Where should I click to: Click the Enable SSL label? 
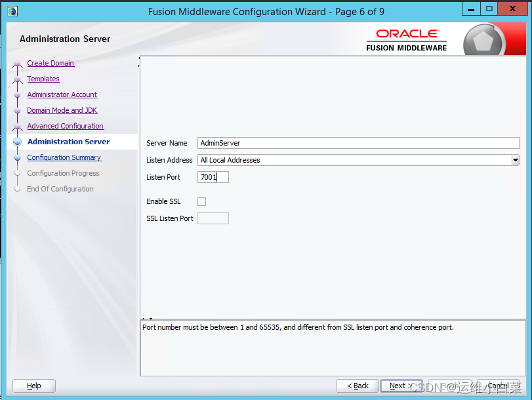(x=163, y=201)
